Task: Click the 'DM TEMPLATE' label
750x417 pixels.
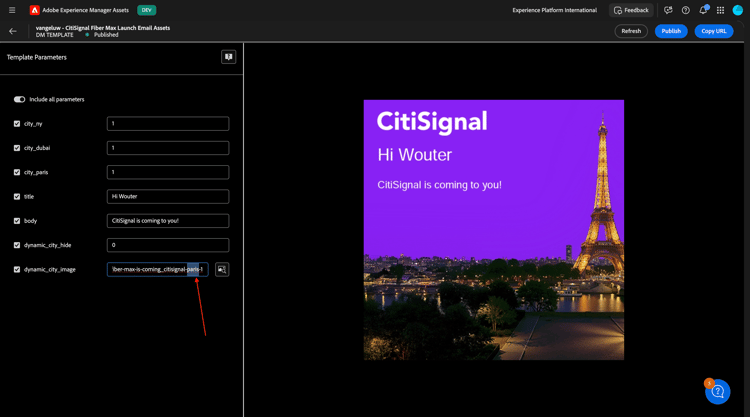Action: point(55,35)
